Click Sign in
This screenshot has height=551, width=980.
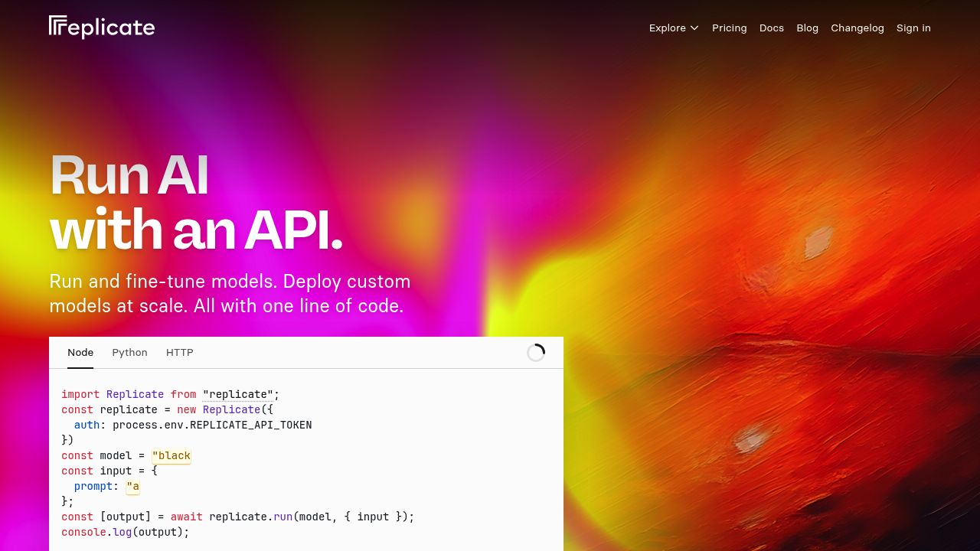[x=913, y=28]
